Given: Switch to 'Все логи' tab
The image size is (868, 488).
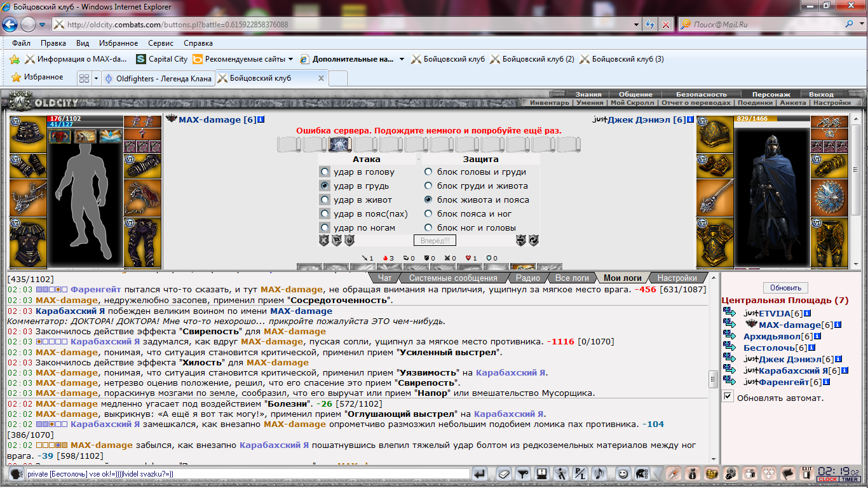Looking at the screenshot, I should 571,278.
